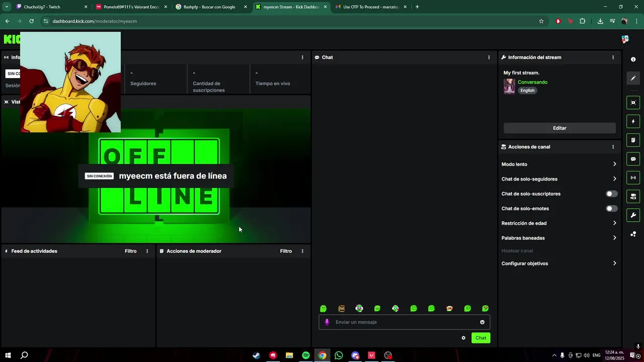Open WhatsApp from taskbar
Screen dimensions: 644x362
(339, 355)
